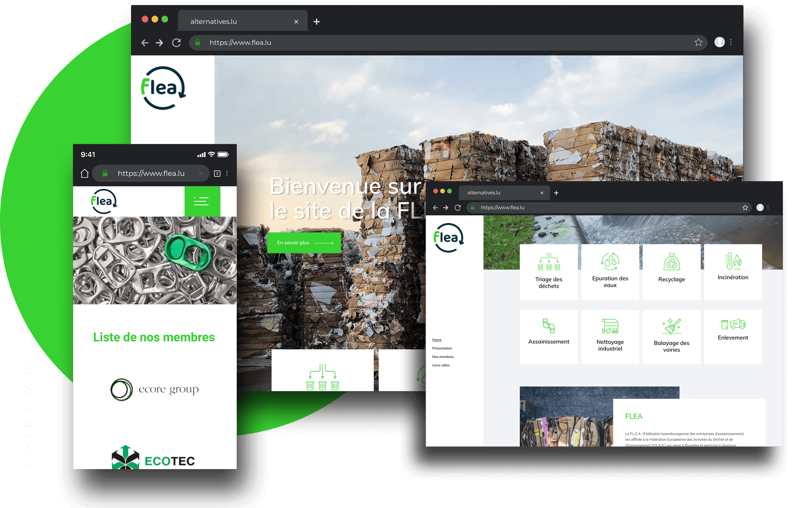812x508 pixels.
Task: Clear URL with x in mobile browser
Action: pyautogui.click(x=200, y=174)
